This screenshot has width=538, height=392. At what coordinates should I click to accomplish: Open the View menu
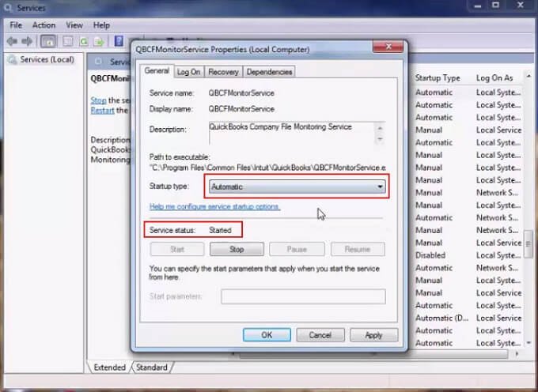point(74,25)
